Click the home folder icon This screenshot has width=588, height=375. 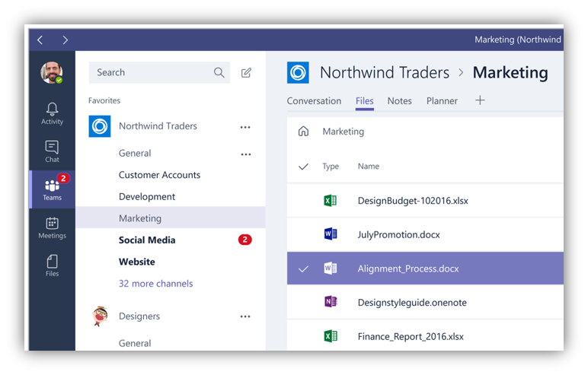coord(303,132)
